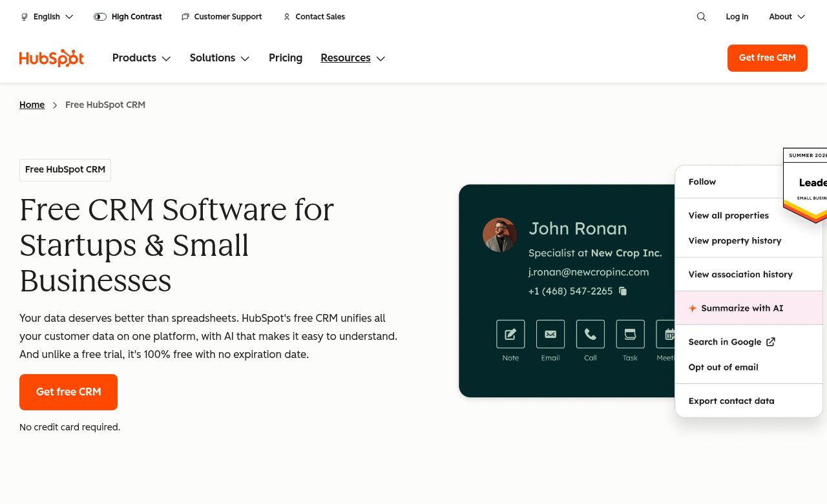This screenshot has height=504, width=827.
Task: Open the Pricing page
Action: pyautogui.click(x=286, y=58)
